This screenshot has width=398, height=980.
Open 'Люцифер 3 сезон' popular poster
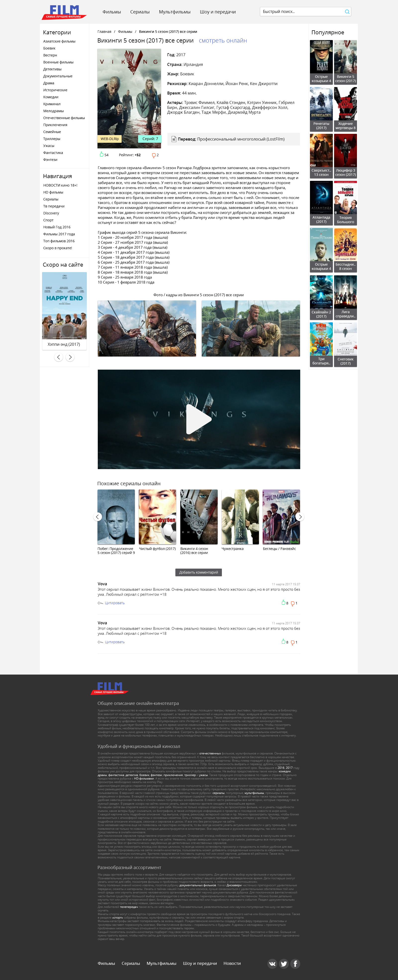(x=346, y=156)
